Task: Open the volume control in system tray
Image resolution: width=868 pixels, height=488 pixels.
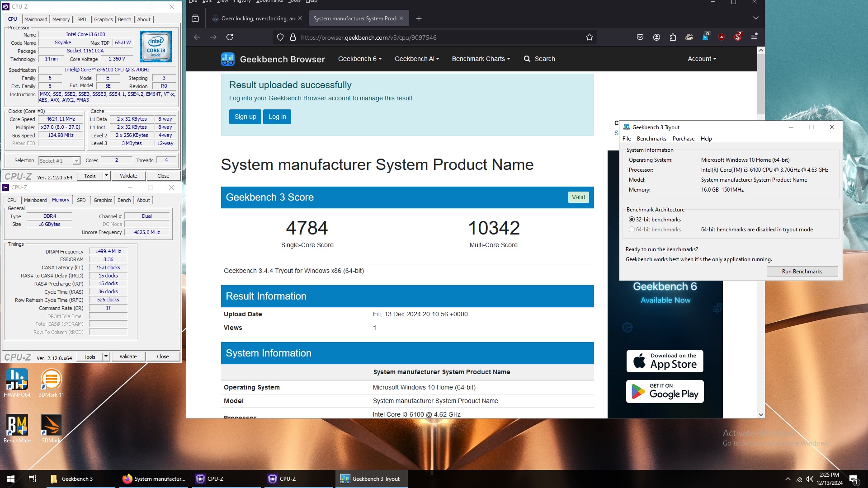Action: [x=810, y=479]
